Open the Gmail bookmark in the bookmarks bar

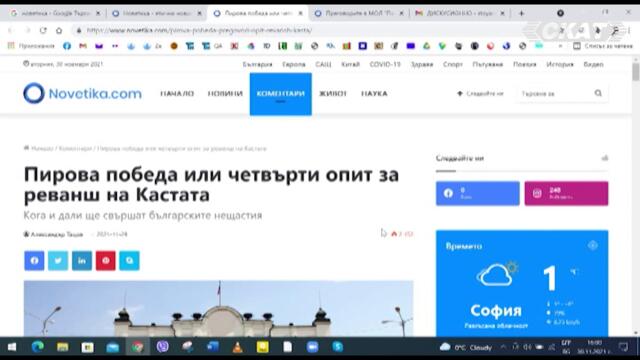coord(83,46)
